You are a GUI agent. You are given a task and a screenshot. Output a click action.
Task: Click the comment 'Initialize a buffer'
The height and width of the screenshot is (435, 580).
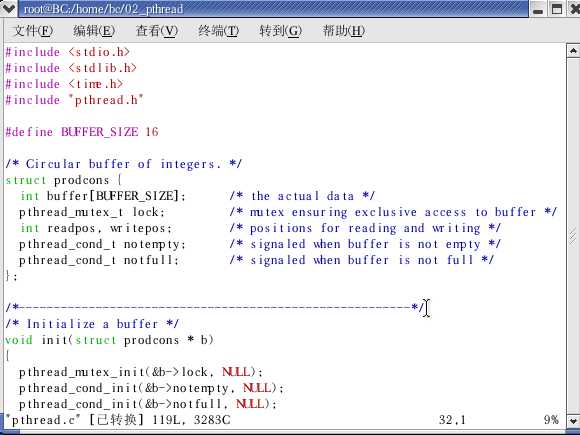[x=92, y=324]
